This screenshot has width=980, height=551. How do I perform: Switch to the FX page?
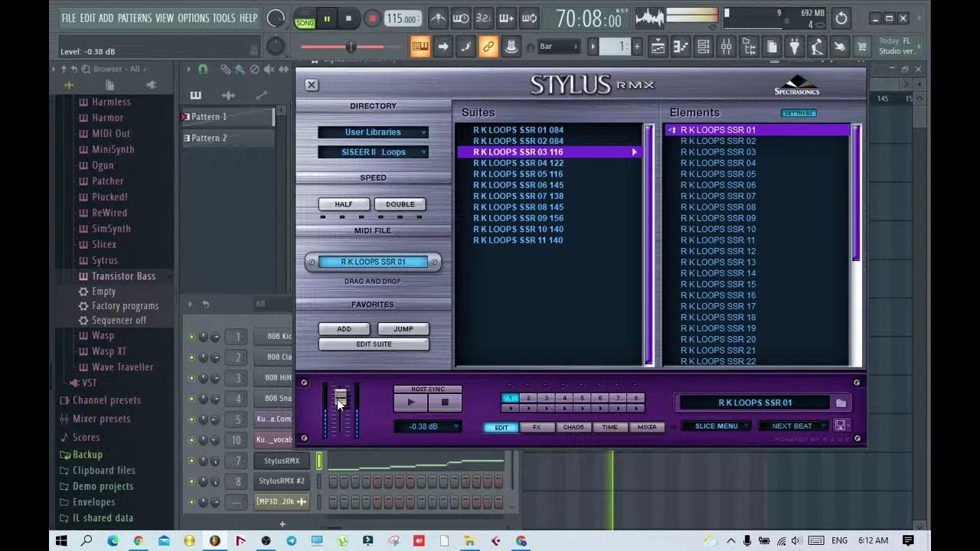[537, 427]
